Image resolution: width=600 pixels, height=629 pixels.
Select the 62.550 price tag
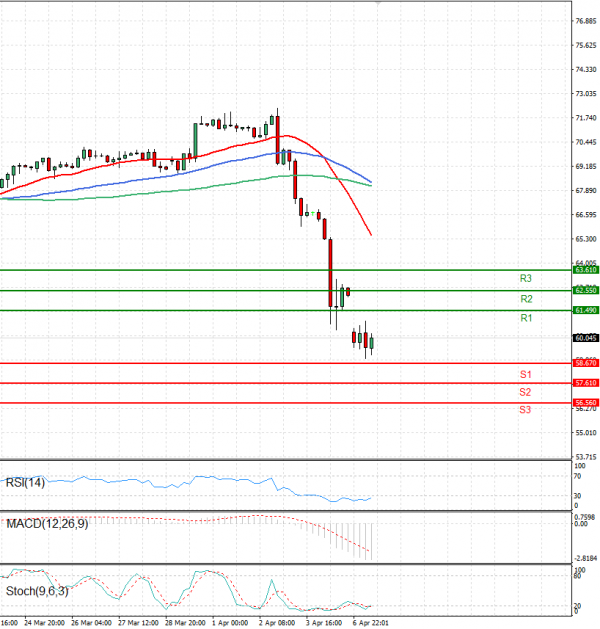pyautogui.click(x=586, y=290)
